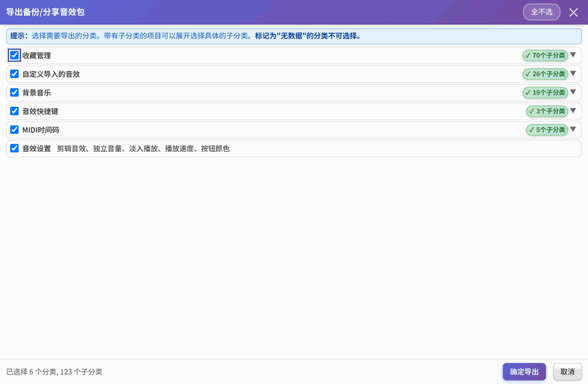Click the 音效设置 label
588x384 pixels.
[37, 149]
